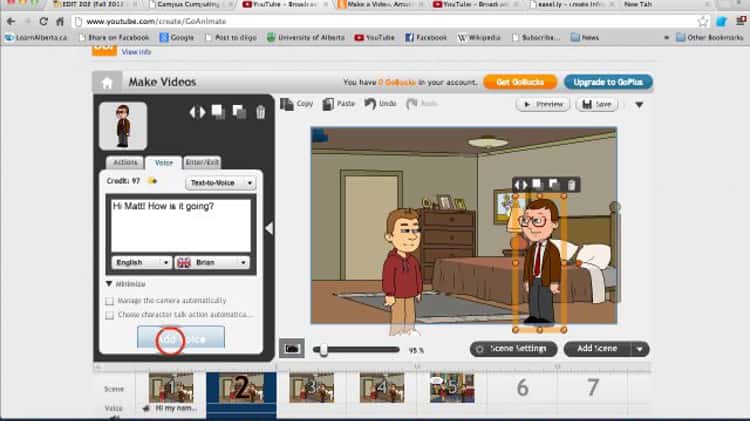Delete character using panel trash icon

[261, 112]
